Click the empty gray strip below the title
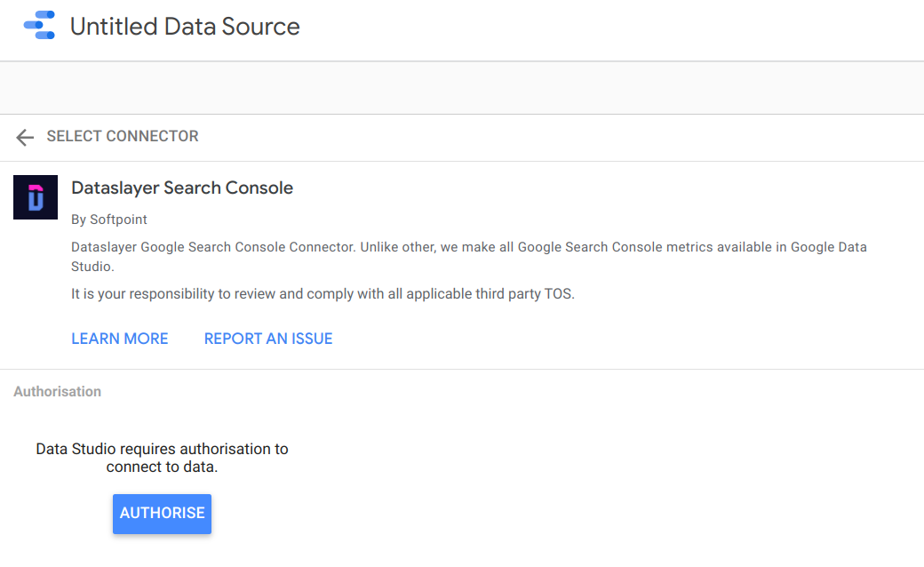The height and width of the screenshot is (567, 924). (462, 88)
